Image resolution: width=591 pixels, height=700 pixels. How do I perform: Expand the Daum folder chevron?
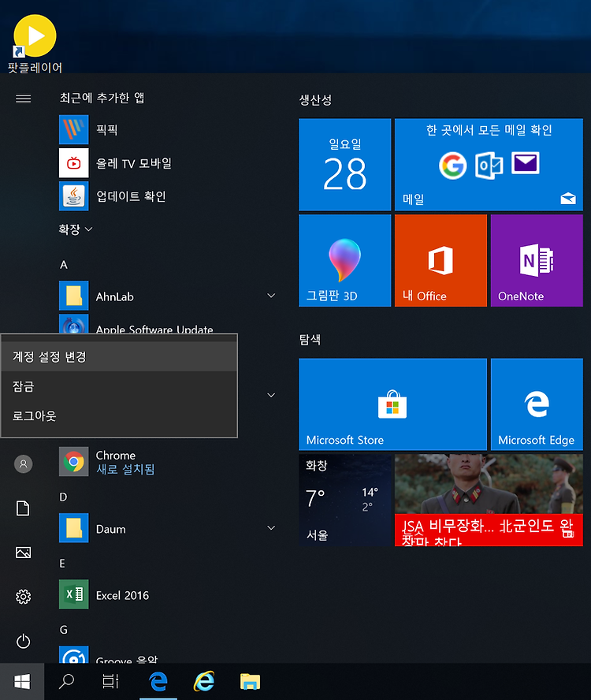click(x=271, y=528)
